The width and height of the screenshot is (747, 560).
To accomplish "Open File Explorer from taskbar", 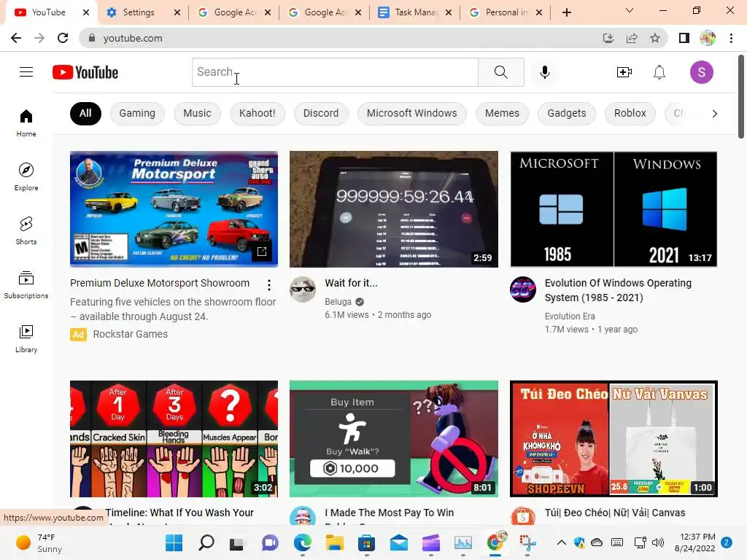I will [x=334, y=542].
